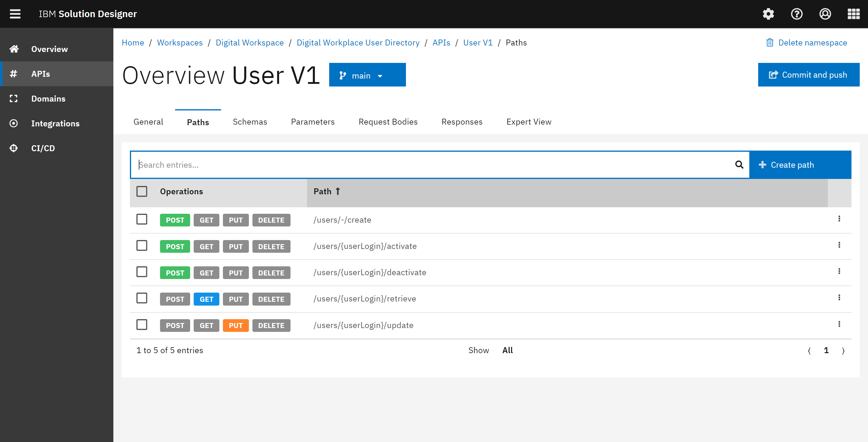Viewport: 868px width, 442px height.
Task: Check the /users/{userLogin}/retrieve row checkbox
Action: pos(141,298)
